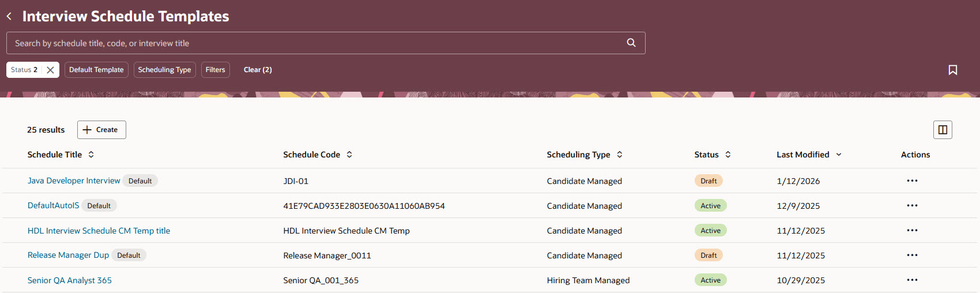Click Hiring Team Managed scheduling type
Image resolution: width=980 pixels, height=293 pixels.
point(588,280)
